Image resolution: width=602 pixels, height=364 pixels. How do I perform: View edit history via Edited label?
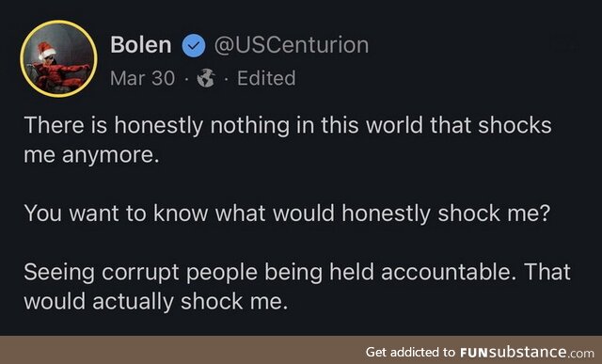tap(266, 78)
